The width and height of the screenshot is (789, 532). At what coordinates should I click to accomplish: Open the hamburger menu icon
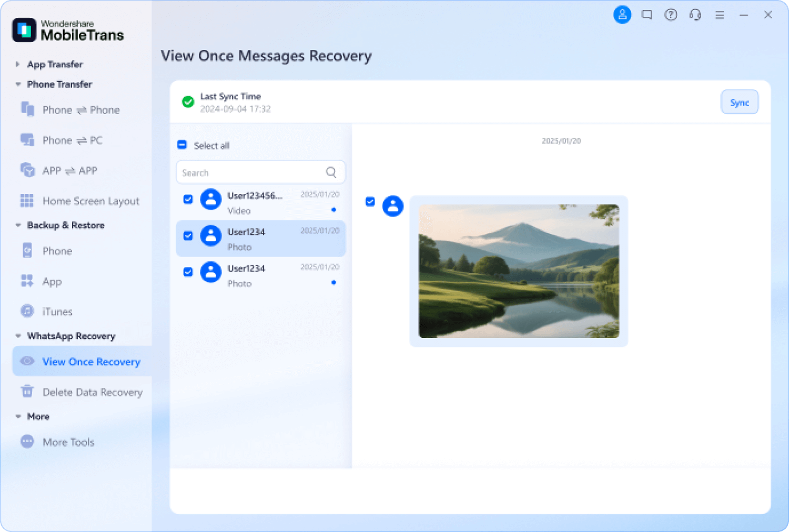[x=720, y=15]
